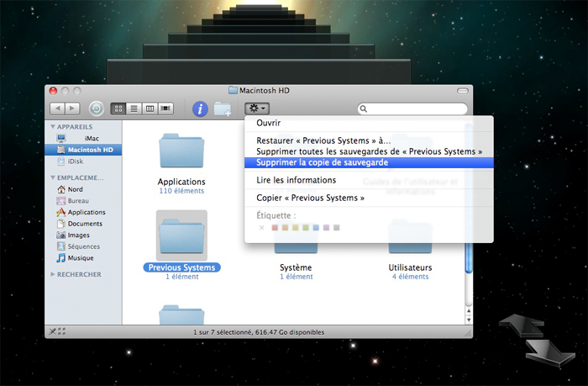Click the status bar availability text
This screenshot has width=588, height=386.
point(259,332)
